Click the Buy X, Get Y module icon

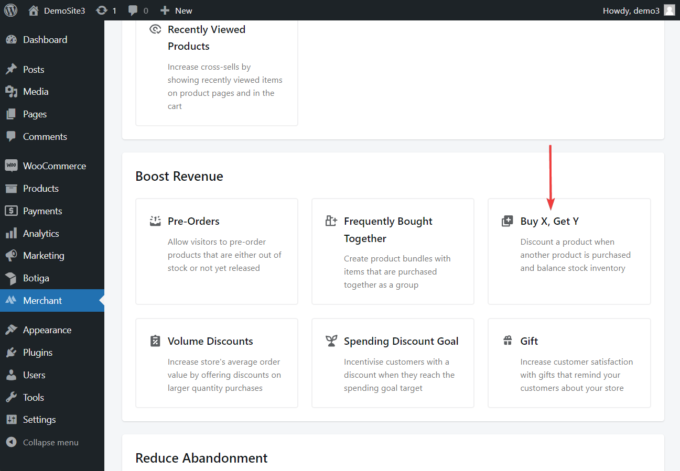pyautogui.click(x=507, y=221)
